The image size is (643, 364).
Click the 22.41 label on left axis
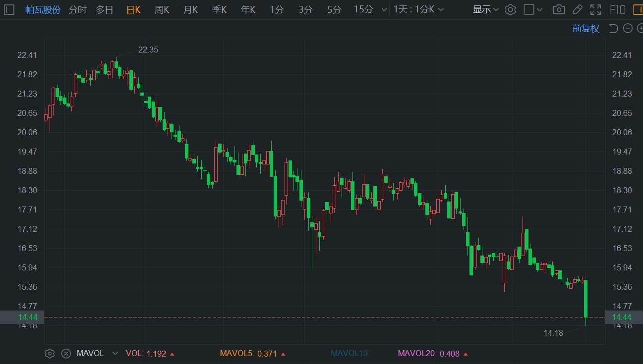[x=27, y=55]
